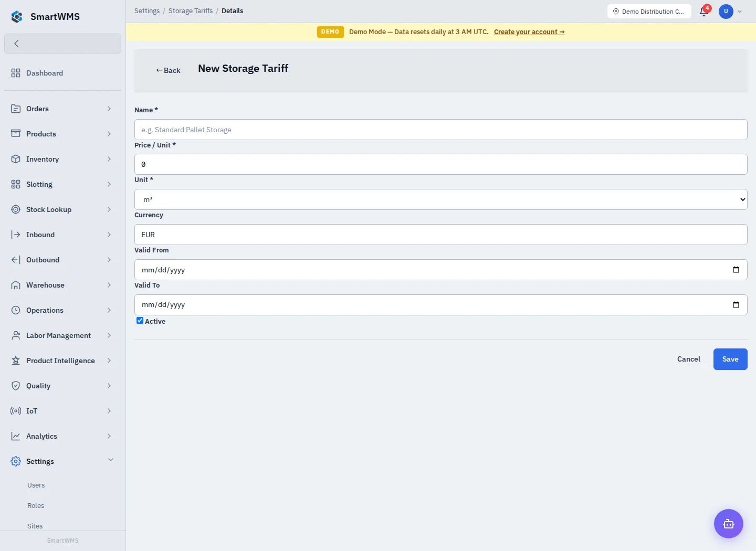Cancel creating the storage tariff

point(689,359)
